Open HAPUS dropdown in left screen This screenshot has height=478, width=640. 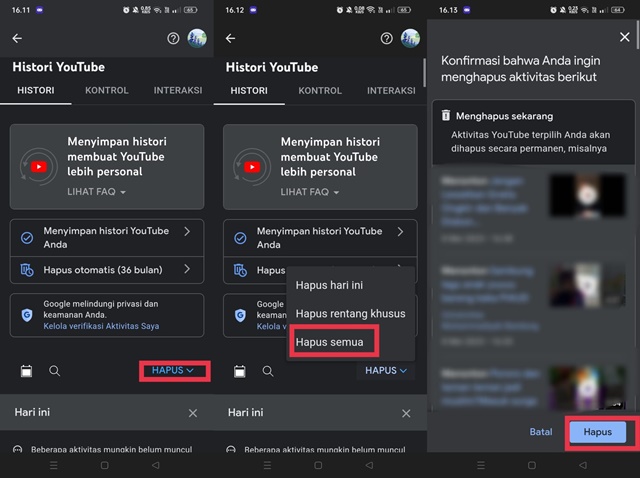point(173,370)
